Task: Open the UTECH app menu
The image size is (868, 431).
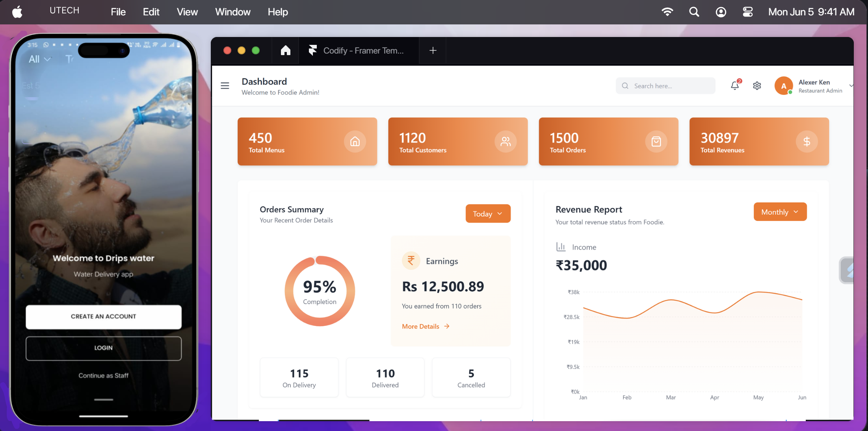Action: (64, 11)
